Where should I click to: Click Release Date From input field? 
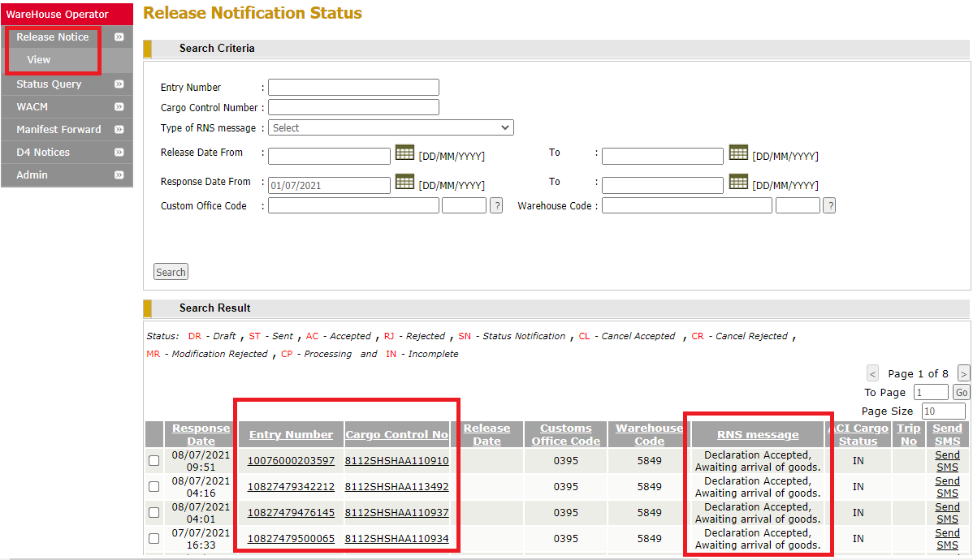329,156
